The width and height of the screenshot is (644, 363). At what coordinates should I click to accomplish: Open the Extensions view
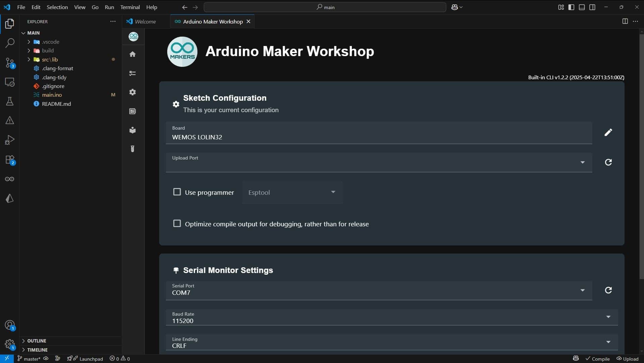pyautogui.click(x=10, y=160)
